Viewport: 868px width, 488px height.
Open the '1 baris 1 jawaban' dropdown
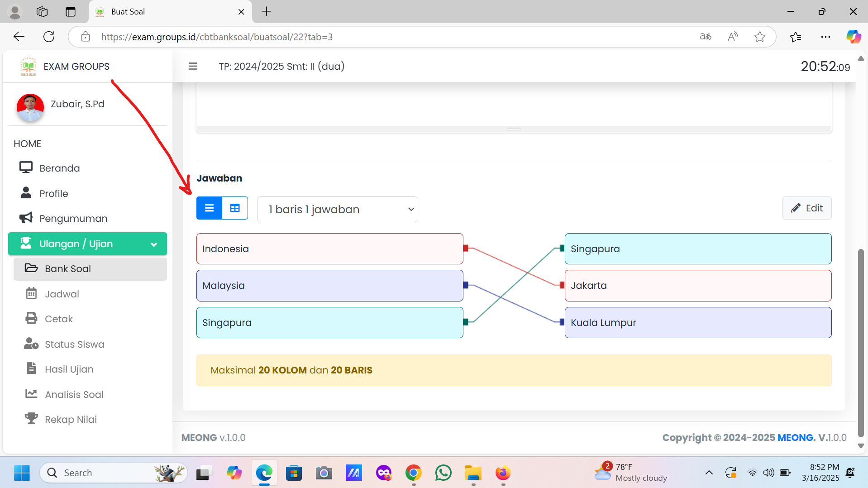pos(337,209)
